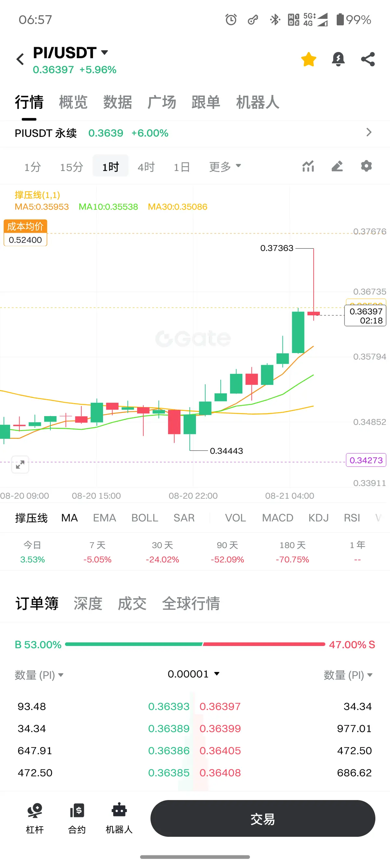The image size is (390, 868).
Task: Open chart settings gear
Action: [x=366, y=166]
